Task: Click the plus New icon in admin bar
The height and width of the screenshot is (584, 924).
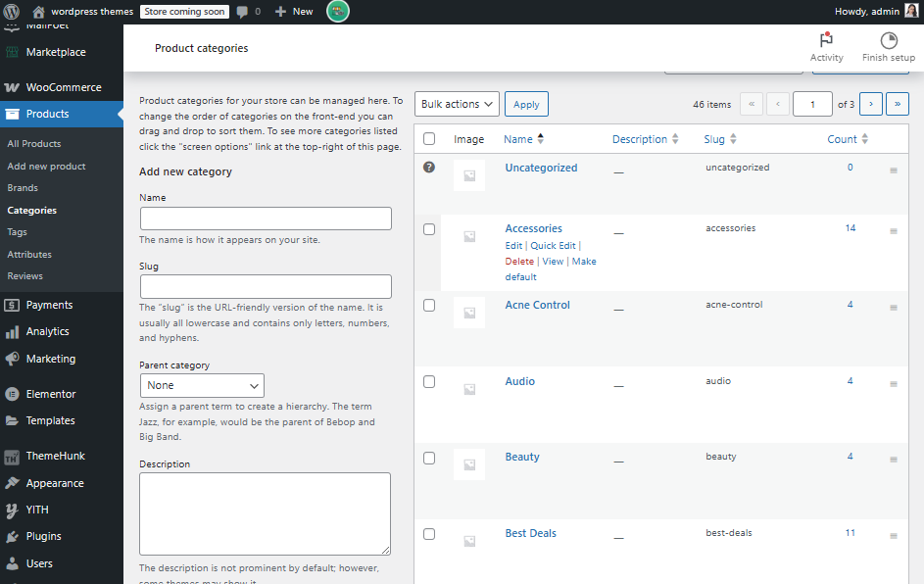Action: click(x=280, y=11)
